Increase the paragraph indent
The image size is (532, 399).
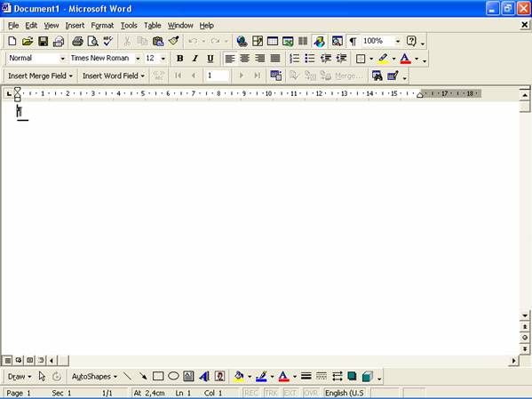[x=341, y=59]
